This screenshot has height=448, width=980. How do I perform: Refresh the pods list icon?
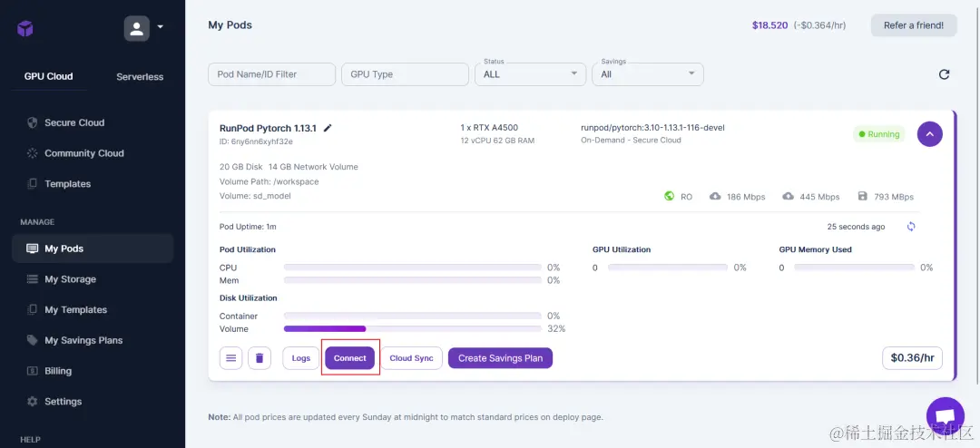(945, 74)
